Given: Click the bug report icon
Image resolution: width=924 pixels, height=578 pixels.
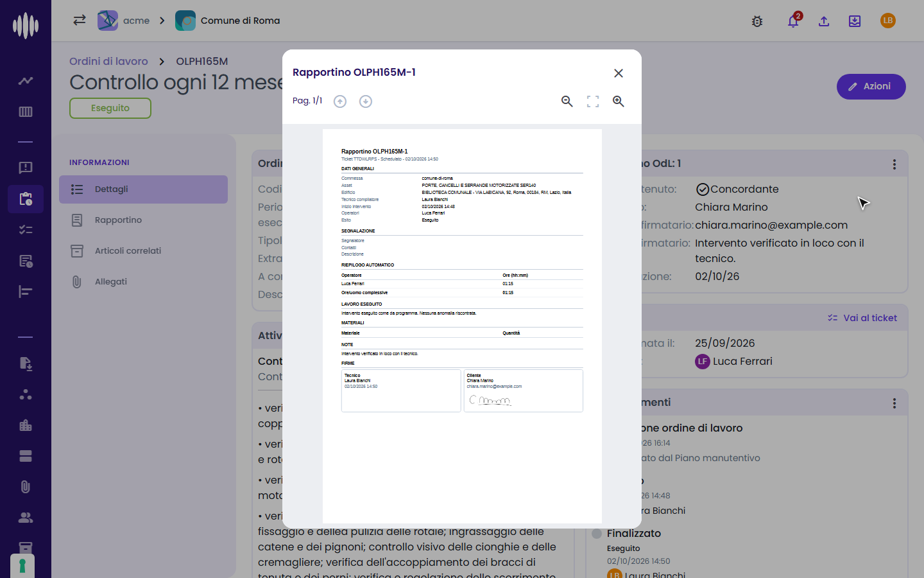Looking at the screenshot, I should 757,21.
